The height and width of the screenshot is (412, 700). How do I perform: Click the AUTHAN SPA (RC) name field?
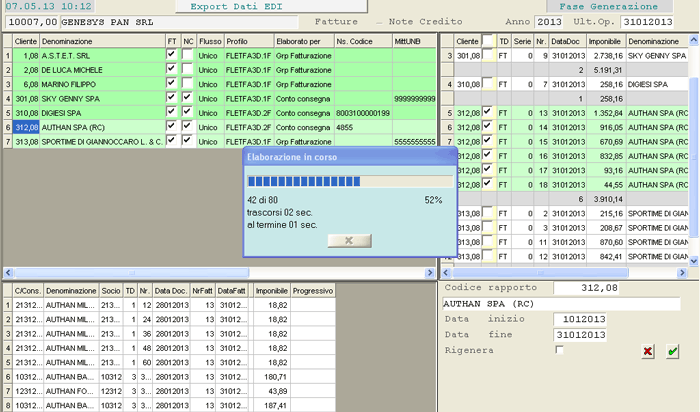(x=562, y=304)
